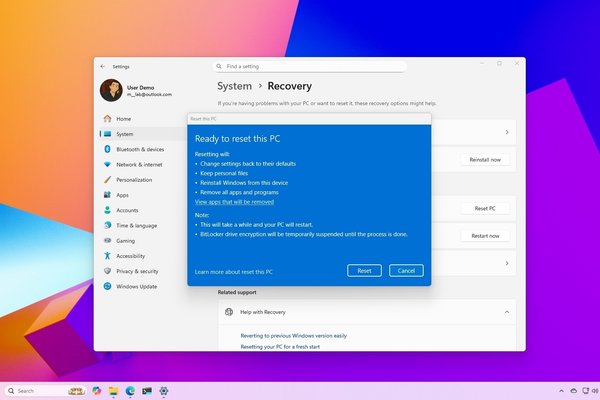Click the volume speaker tray icon

[x=595, y=391]
